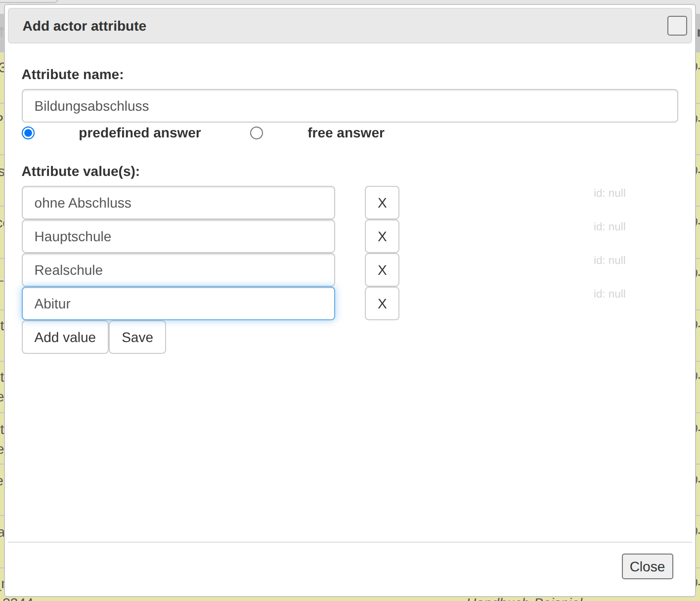This screenshot has width=700, height=601.
Task: Click the Add value button
Action: coord(65,337)
